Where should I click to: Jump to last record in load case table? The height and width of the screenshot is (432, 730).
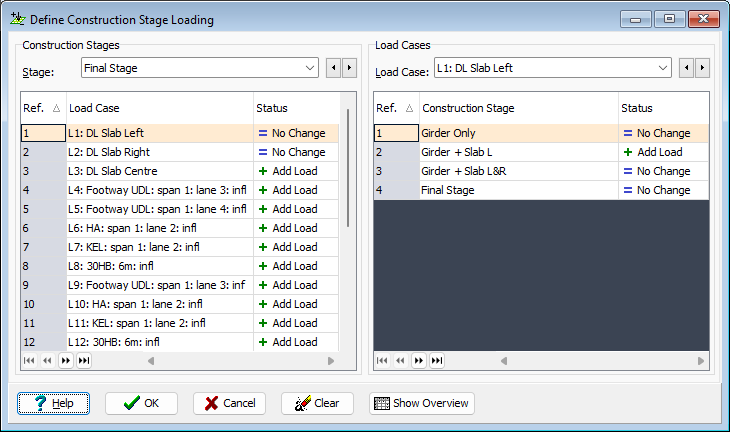(x=84, y=360)
